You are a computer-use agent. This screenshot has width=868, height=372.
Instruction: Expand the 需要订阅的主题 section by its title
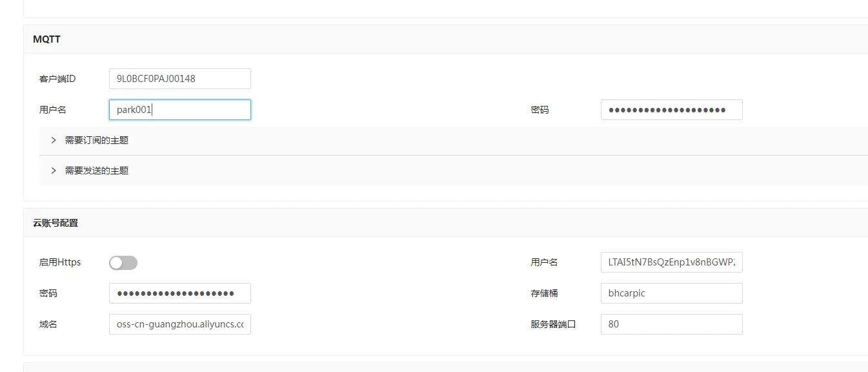pyautogui.click(x=97, y=140)
